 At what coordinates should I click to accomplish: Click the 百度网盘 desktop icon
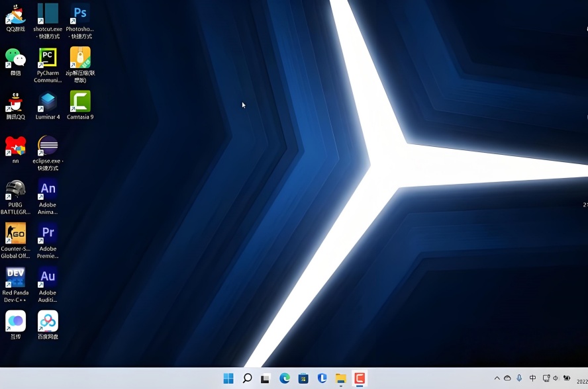click(x=48, y=321)
